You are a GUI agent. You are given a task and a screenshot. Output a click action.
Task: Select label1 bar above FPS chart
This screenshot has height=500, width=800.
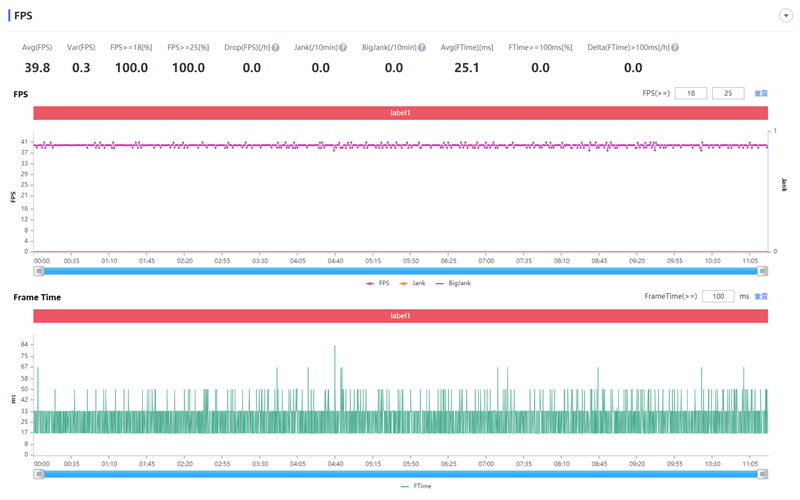[401, 113]
